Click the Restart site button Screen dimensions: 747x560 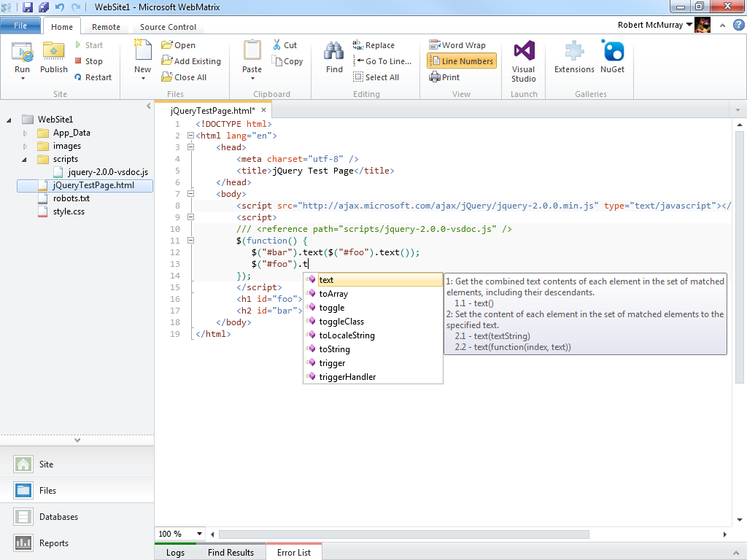coord(93,77)
